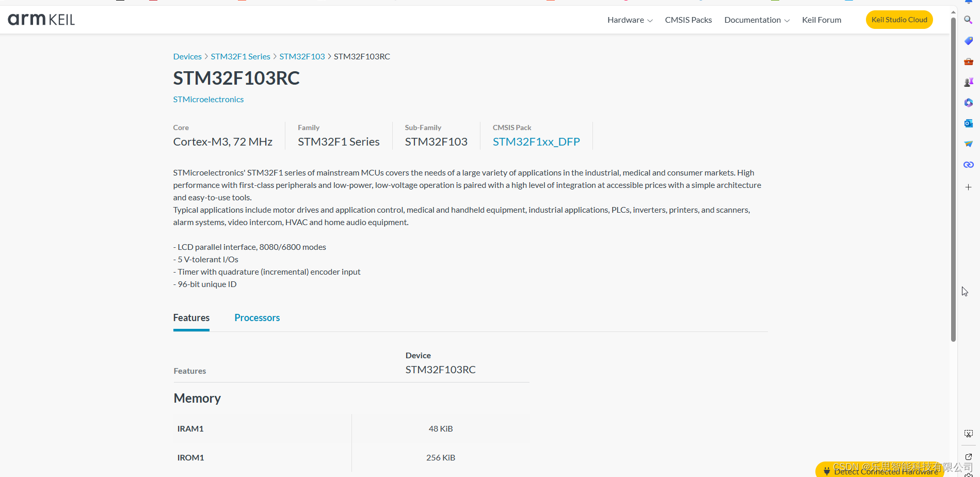Click the LCD parallel interface line
This screenshot has height=477, width=980.
249,247
